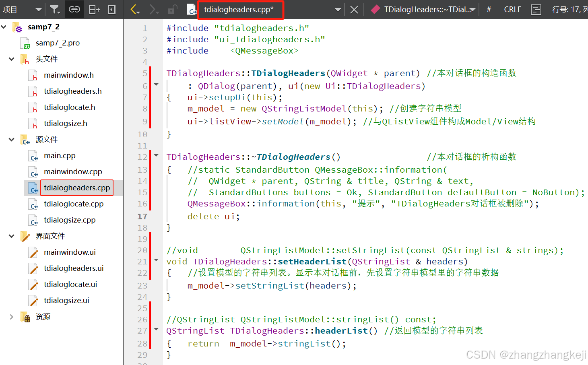Click the filter tree icon

point(55,9)
